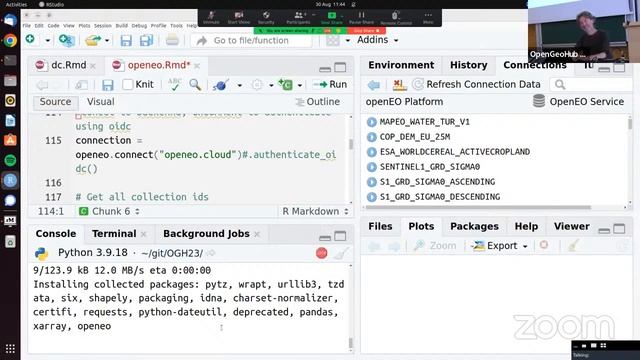Viewport: 640px width, 360px height.
Task: Open the Addins dropdown
Action: pos(377,40)
